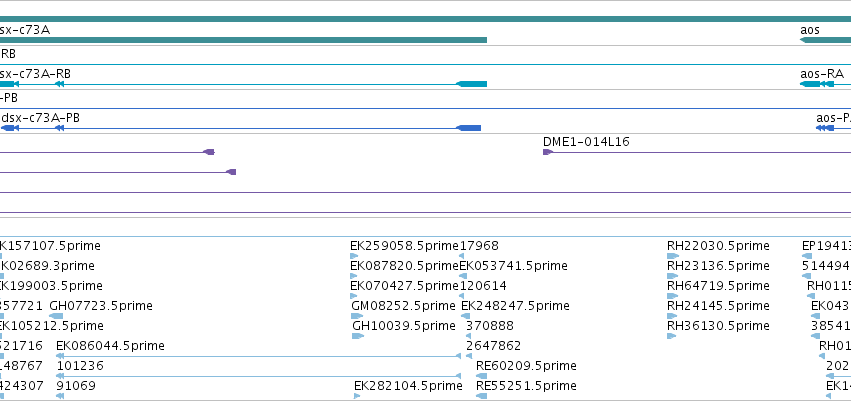Select the RH36130.5prime arrow marker
This screenshot has width=851, height=401.
tap(671, 336)
